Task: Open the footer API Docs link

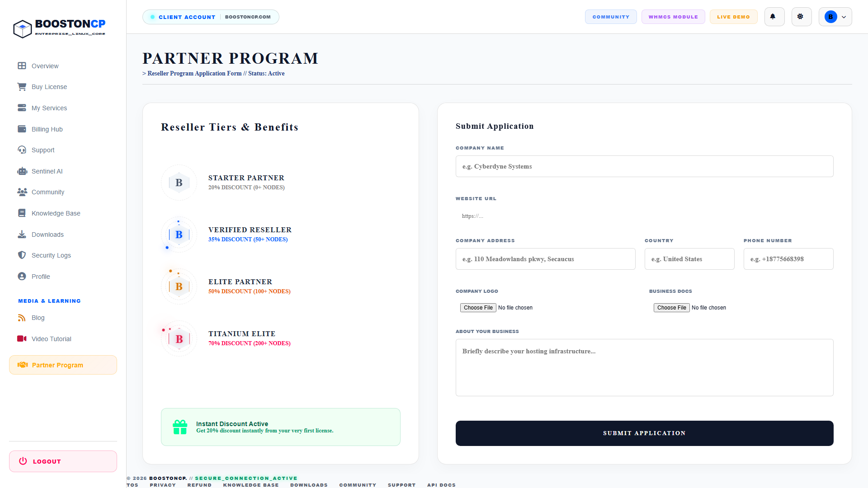Action: click(x=441, y=485)
